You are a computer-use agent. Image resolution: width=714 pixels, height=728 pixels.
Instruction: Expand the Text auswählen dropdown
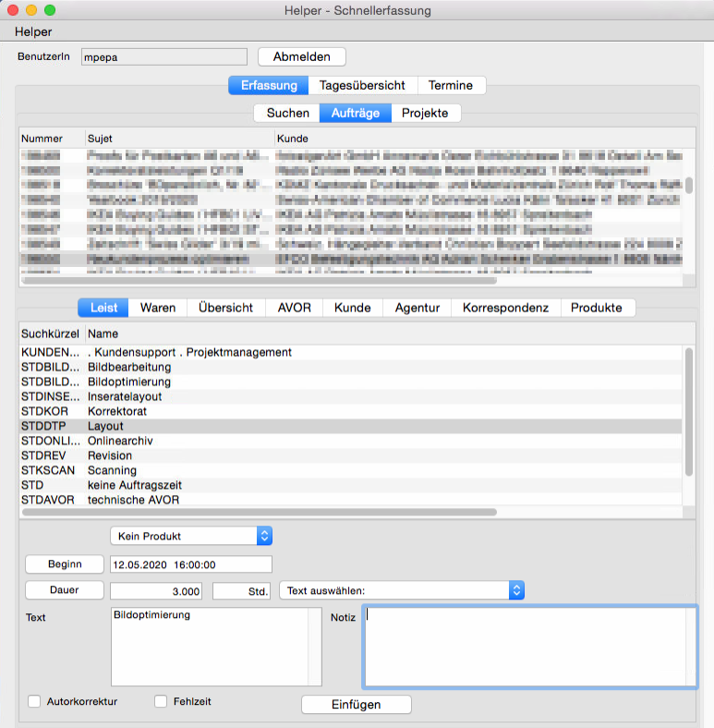(x=401, y=590)
